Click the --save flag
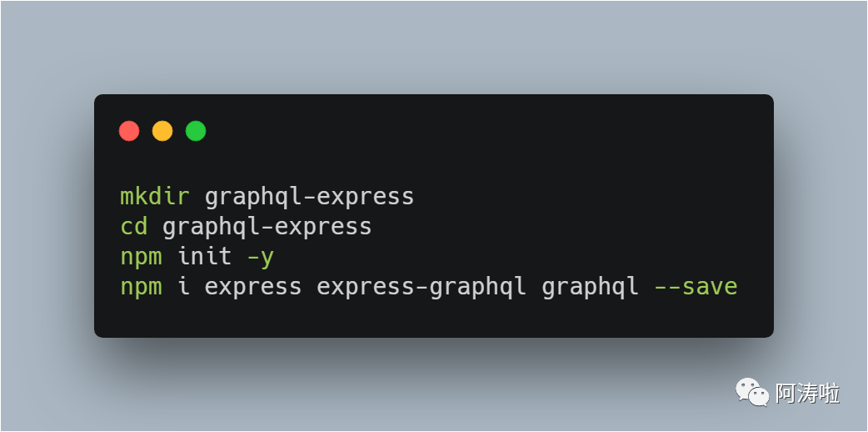 (x=696, y=287)
